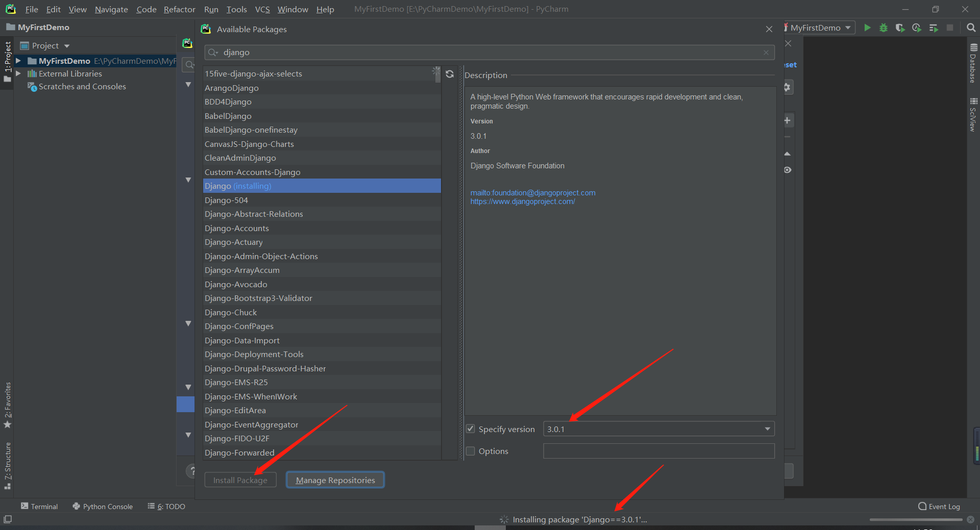Run with coverage icon
This screenshot has height=530, width=980.
(900, 28)
